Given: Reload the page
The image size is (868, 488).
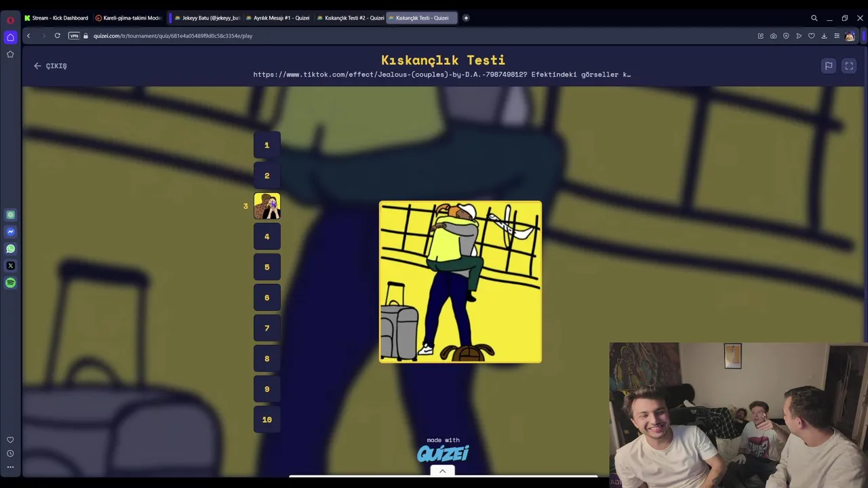Looking at the screenshot, I should tap(58, 36).
